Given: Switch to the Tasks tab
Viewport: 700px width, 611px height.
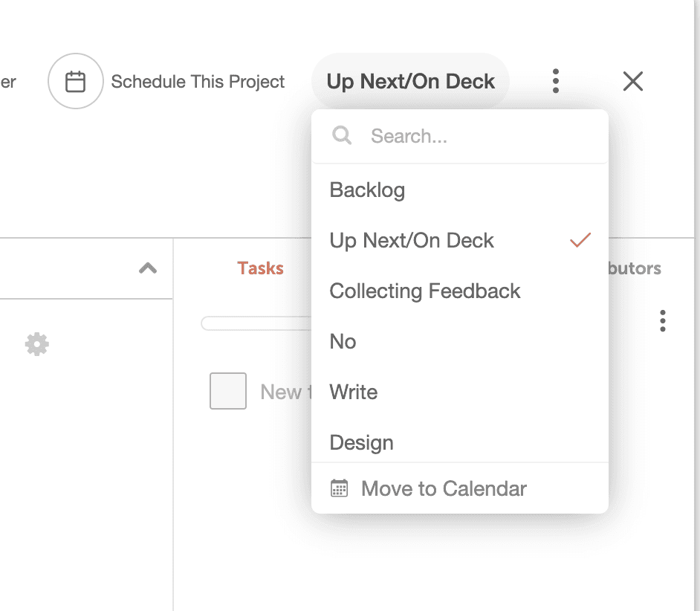Looking at the screenshot, I should coord(260,268).
